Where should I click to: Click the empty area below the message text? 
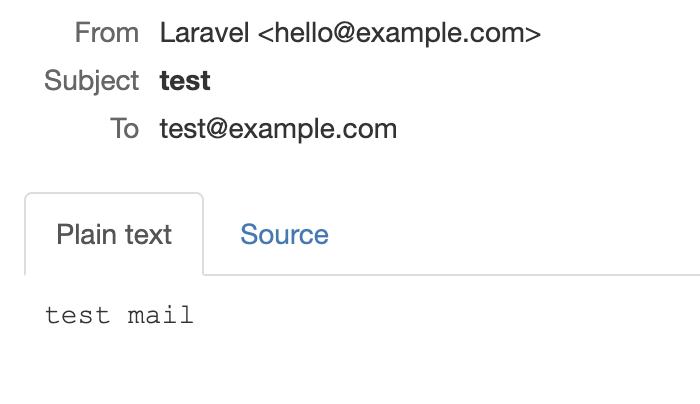coord(350,370)
